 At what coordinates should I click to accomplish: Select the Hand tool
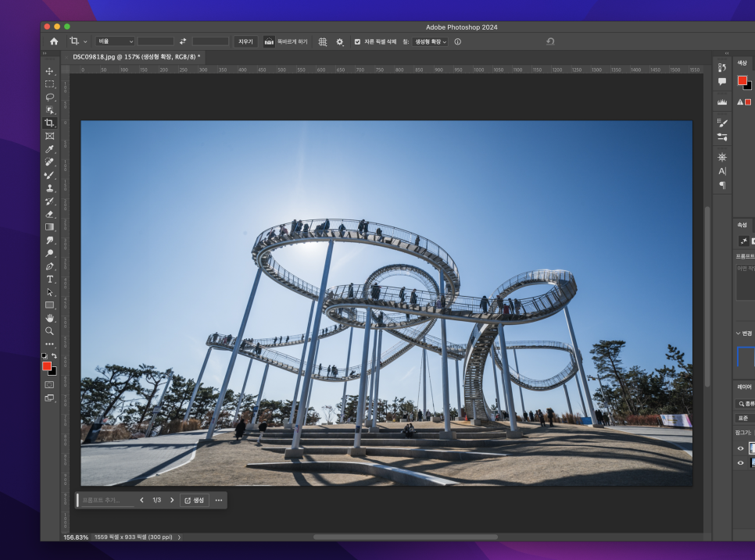(49, 318)
